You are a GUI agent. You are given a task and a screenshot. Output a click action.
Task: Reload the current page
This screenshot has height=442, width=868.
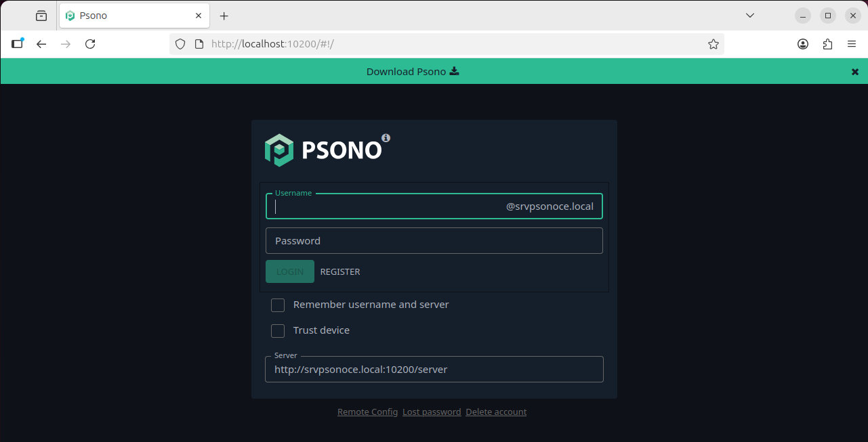(x=90, y=44)
